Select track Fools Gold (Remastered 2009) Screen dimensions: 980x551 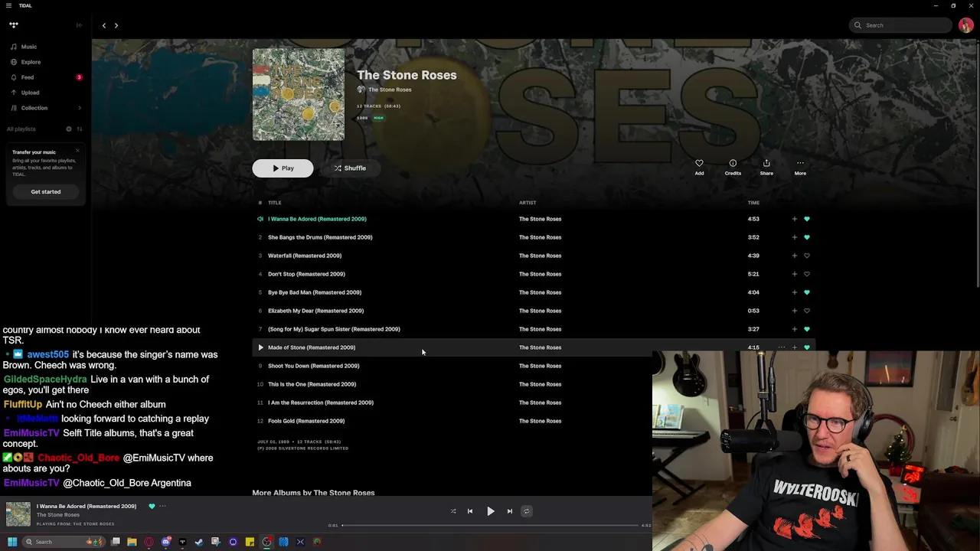(306, 421)
